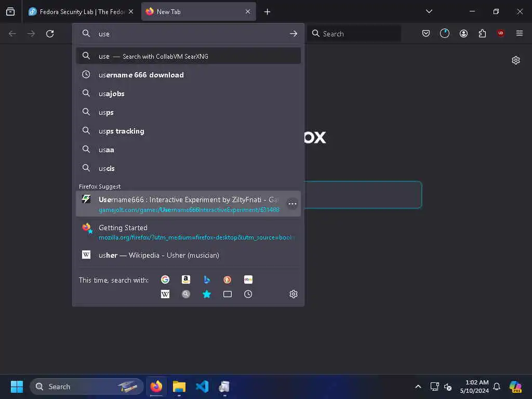532x399 pixels.
Task: Open the Copilot preview icon
Action: coord(515,387)
